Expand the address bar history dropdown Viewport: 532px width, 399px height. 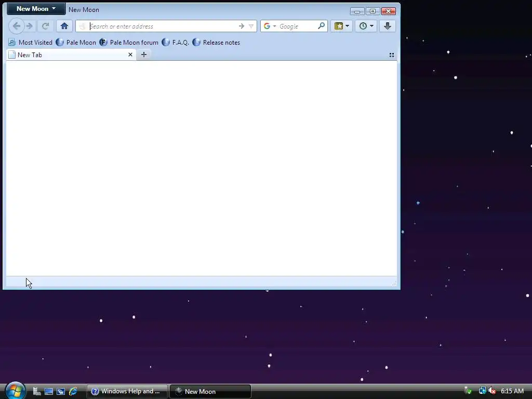coord(251,26)
